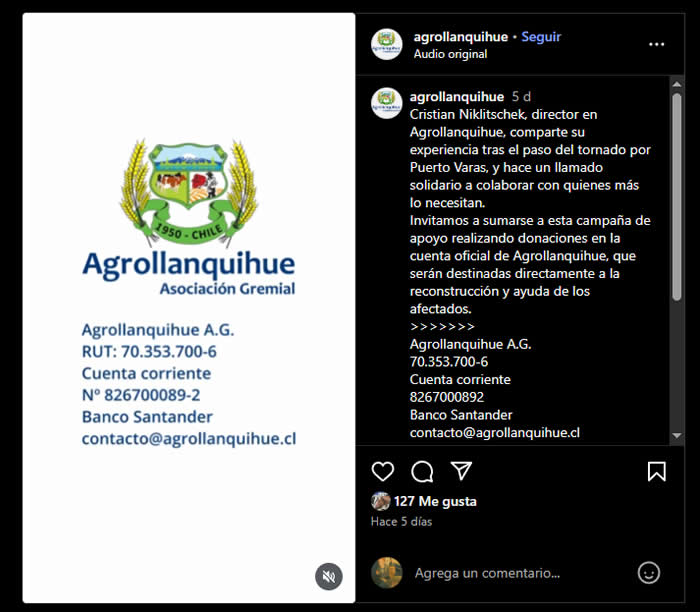Share post with paper plane icon
Viewport: 700px width, 612px height.
coord(461,471)
